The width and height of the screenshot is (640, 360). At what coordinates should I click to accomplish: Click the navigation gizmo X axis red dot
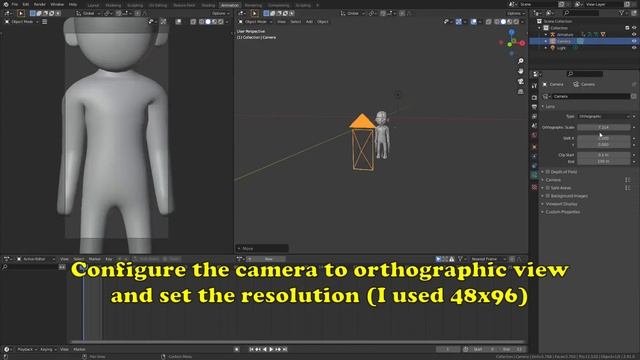[x=522, y=42]
